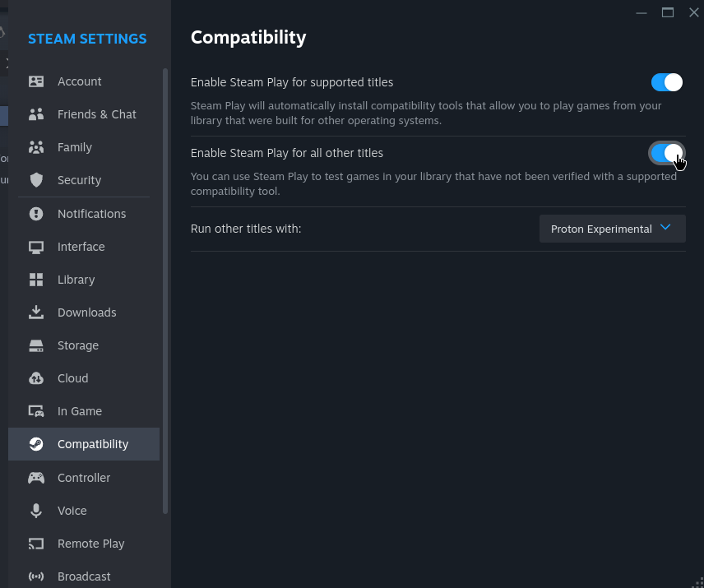The image size is (704, 588).
Task: Click the Voice microphone icon
Action: (x=36, y=511)
